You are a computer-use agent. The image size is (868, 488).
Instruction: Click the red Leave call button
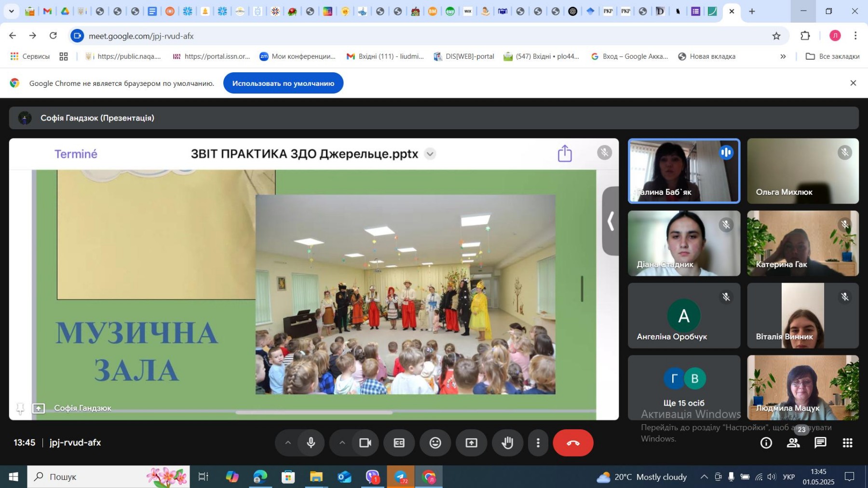[x=572, y=443]
